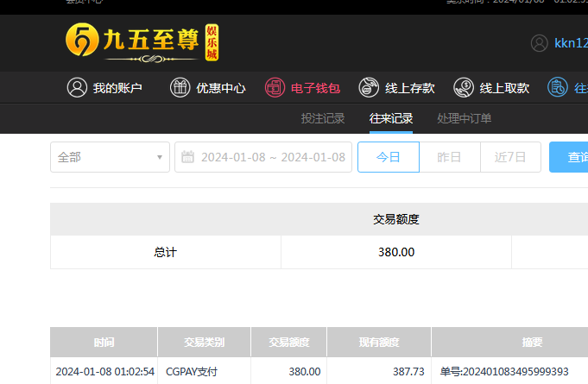Click the 时间 column header
This screenshot has width=588, height=384.
pyautogui.click(x=104, y=342)
